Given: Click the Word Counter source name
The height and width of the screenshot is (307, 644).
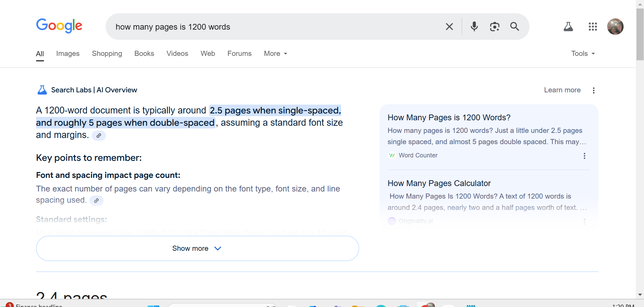Looking at the screenshot, I should tap(418, 155).
